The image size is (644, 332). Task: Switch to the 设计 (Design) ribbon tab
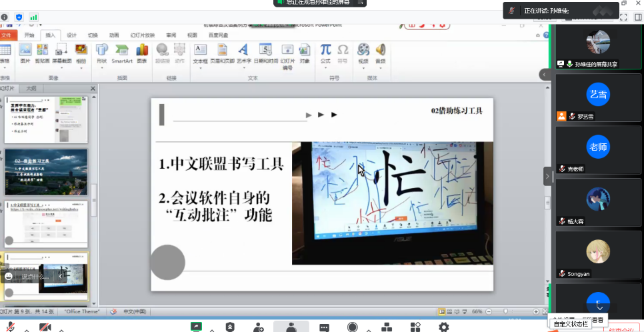[x=71, y=35]
